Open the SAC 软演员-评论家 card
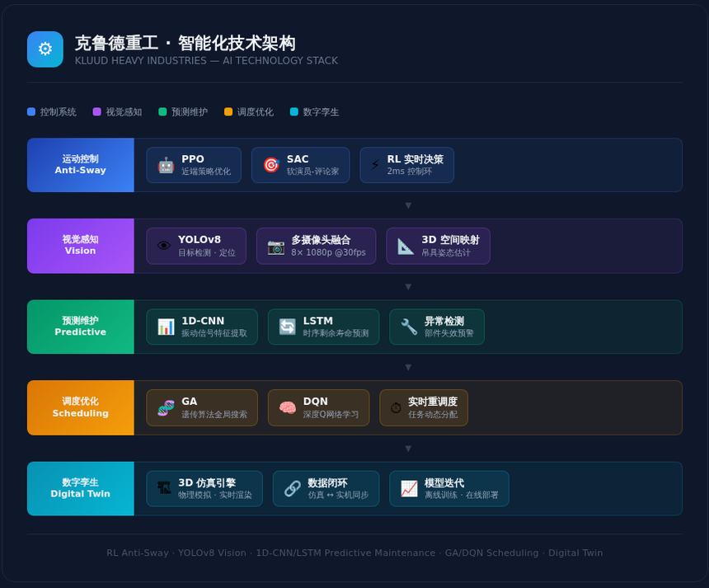Viewport: 709px width, 588px height. click(301, 165)
